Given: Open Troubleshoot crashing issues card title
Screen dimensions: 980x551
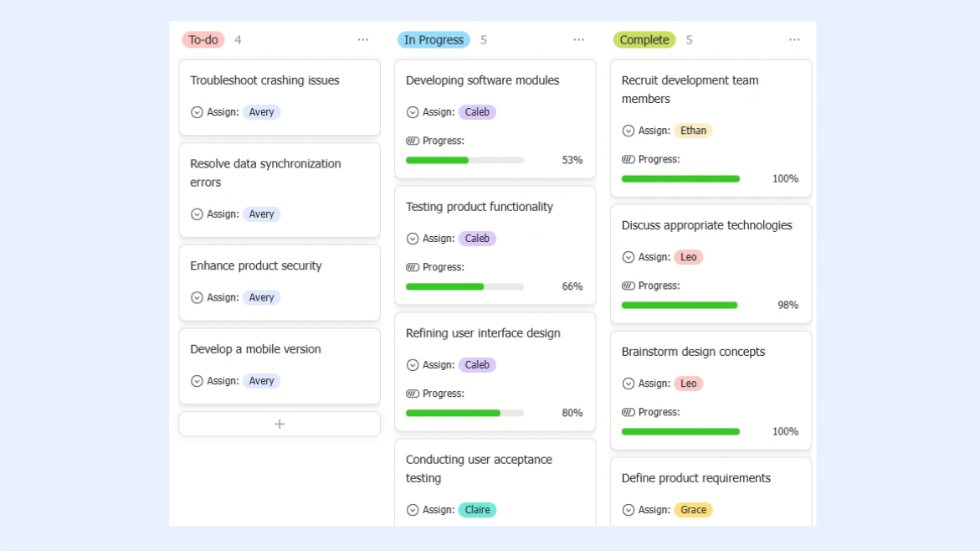Looking at the screenshot, I should click(264, 80).
